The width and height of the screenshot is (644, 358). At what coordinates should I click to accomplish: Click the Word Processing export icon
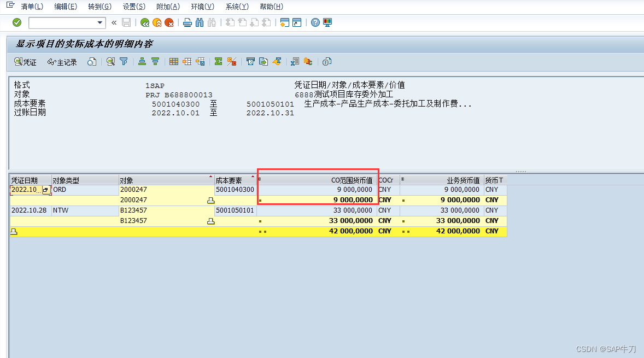pos(250,62)
